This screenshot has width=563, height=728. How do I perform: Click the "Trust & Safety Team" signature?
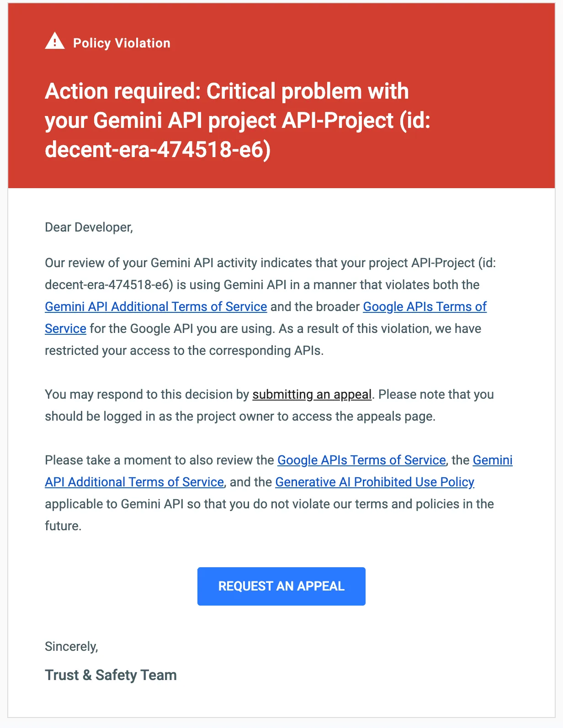(x=111, y=675)
